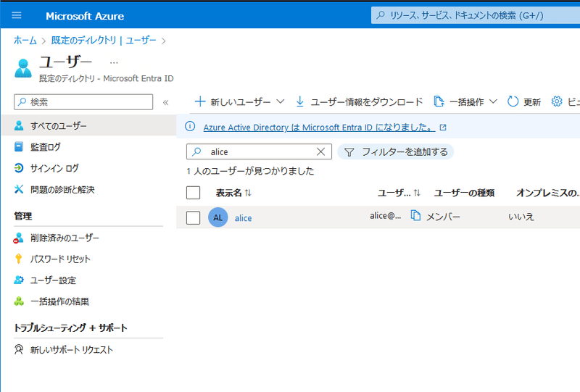580x392 pixels.
Task: Click the gear-person icon for ユーザー設定
Action: (19, 280)
